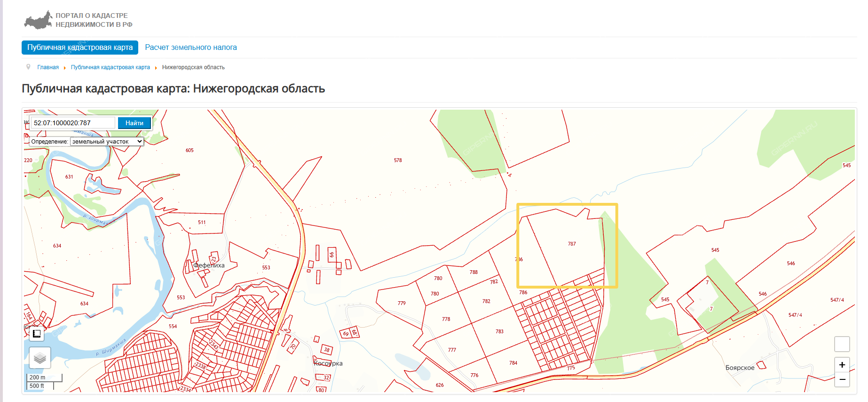Click parcel 605 on the map

(x=189, y=151)
